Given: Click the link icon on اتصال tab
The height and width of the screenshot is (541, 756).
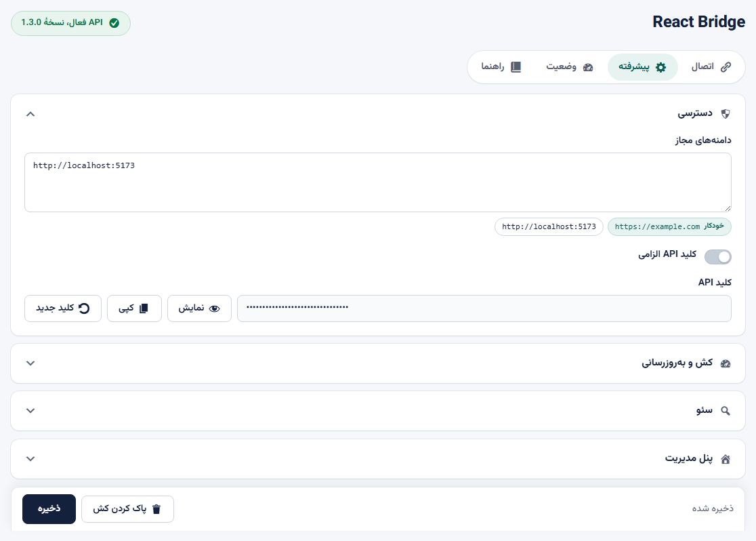Looking at the screenshot, I should 726,67.
